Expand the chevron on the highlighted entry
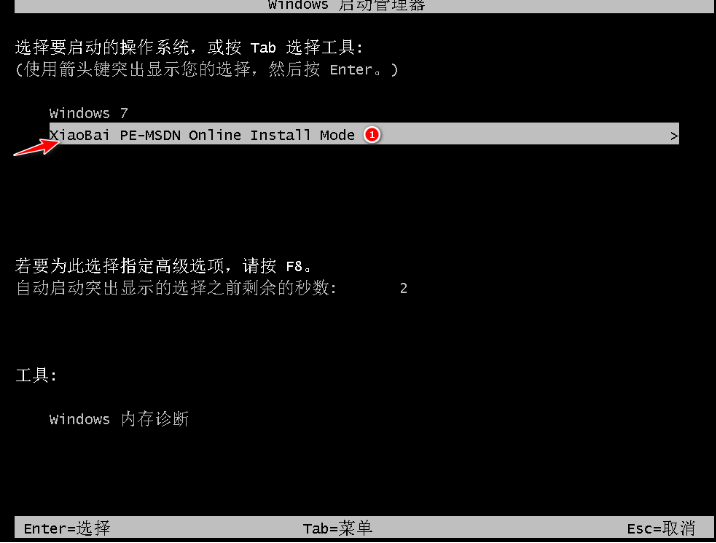Viewport: 716px width, 543px height. click(674, 136)
